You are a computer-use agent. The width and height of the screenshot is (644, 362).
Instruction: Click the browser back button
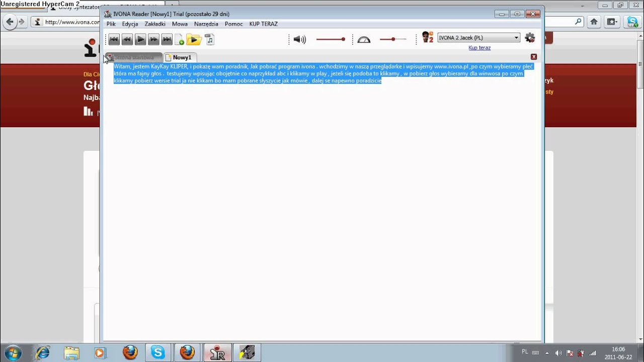pos(10,22)
